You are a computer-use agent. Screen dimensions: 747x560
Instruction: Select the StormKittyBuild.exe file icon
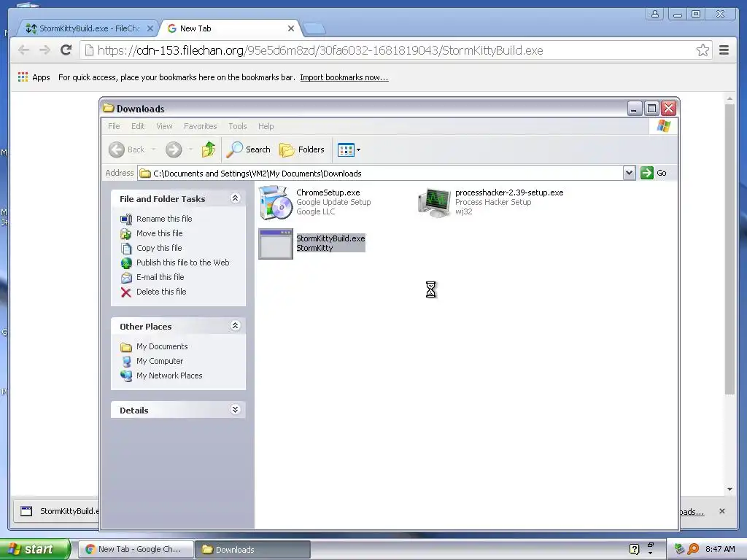[x=275, y=244]
